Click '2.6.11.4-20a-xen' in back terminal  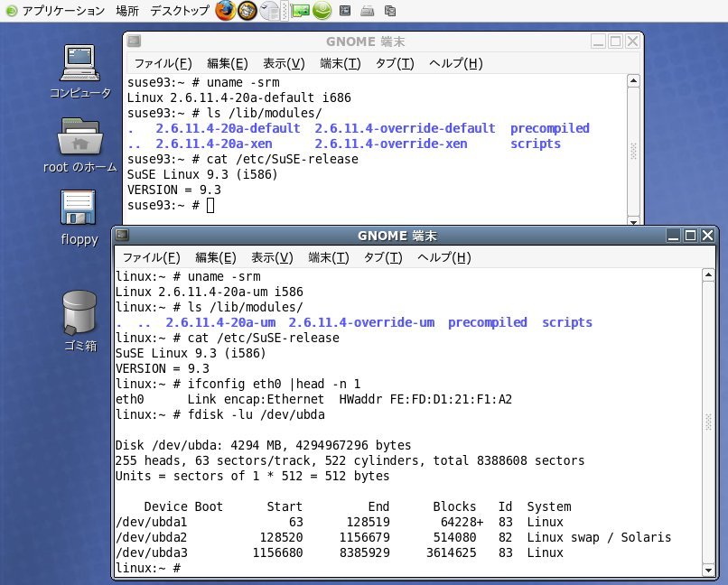[x=214, y=144]
